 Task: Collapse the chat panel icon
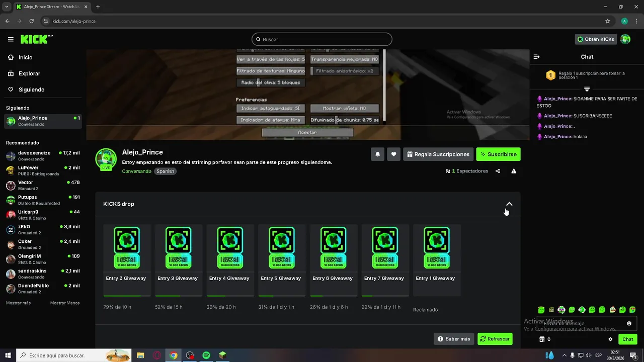click(536, 57)
